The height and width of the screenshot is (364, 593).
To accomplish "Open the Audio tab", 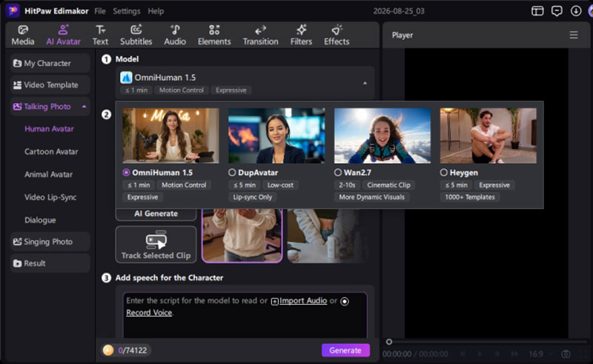I will [175, 35].
